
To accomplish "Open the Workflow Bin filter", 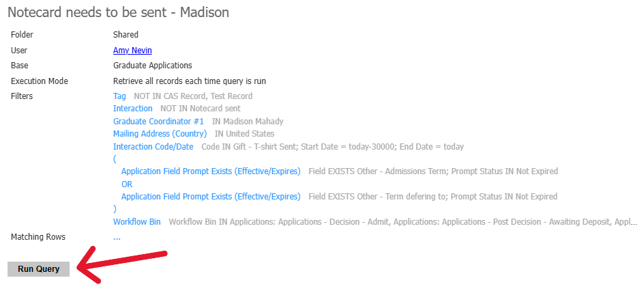I will click(136, 222).
